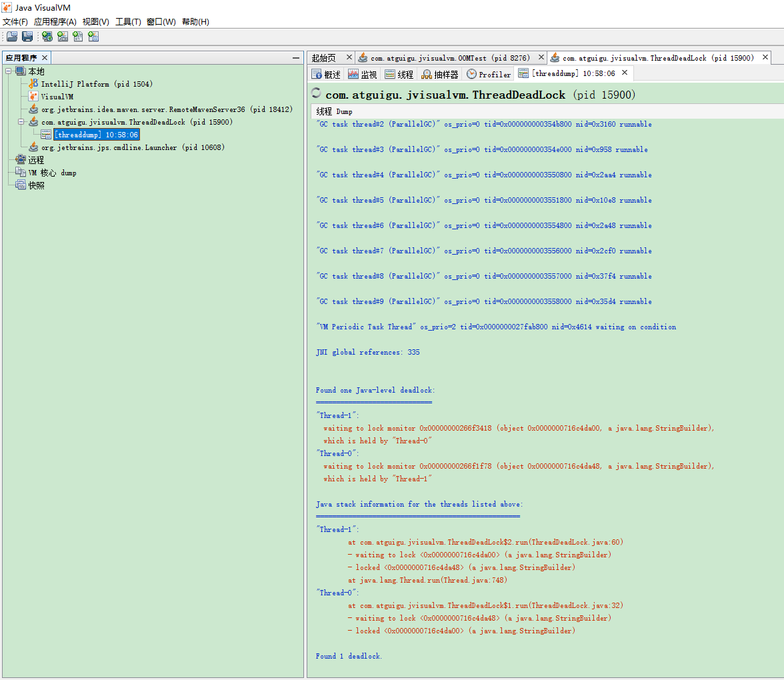Click the 'VM Periodic Task Thread' line
Image resolution: width=784 pixels, height=680 pixels.
pos(496,327)
